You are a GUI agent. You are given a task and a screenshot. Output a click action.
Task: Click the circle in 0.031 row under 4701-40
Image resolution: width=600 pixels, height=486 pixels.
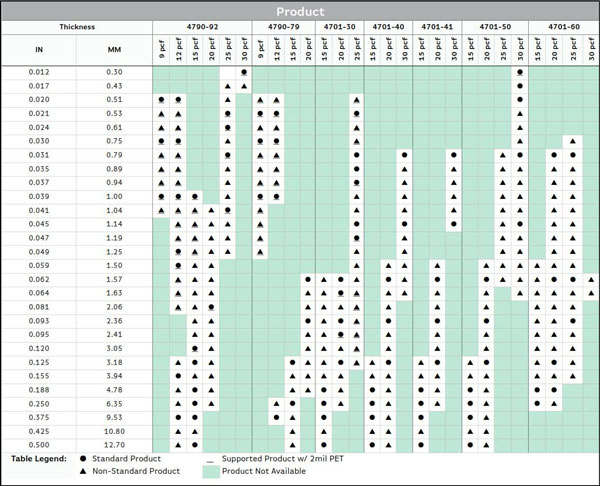click(x=404, y=155)
